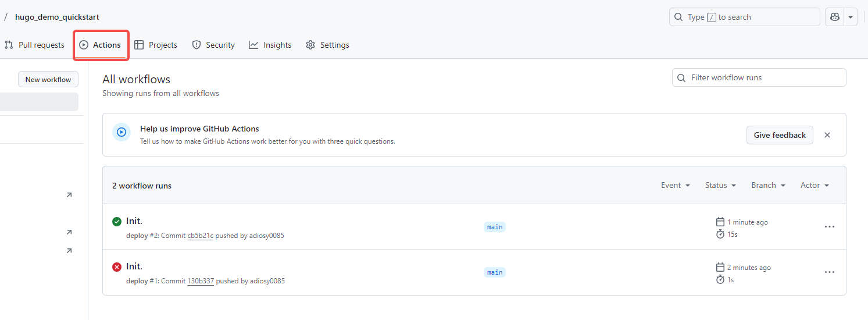Dismiss the GitHub Actions feedback banner
Image resolution: width=868 pixels, height=320 pixels.
coord(827,135)
